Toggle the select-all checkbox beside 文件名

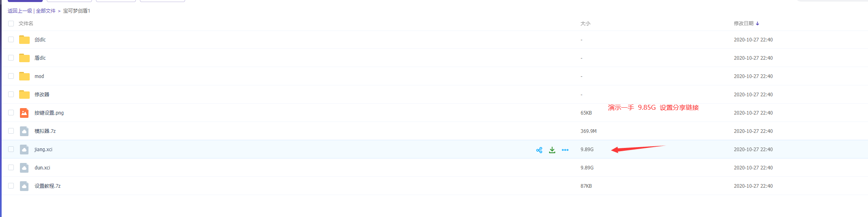tap(11, 24)
